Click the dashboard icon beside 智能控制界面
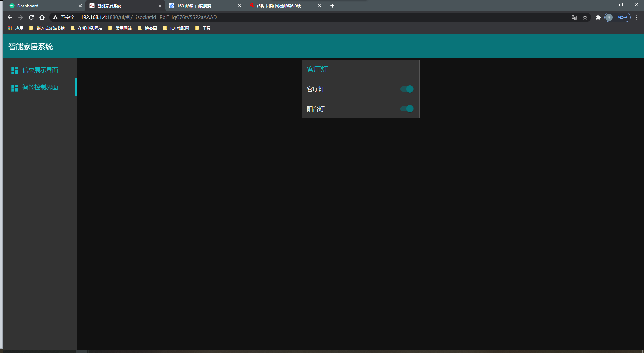 (15, 88)
